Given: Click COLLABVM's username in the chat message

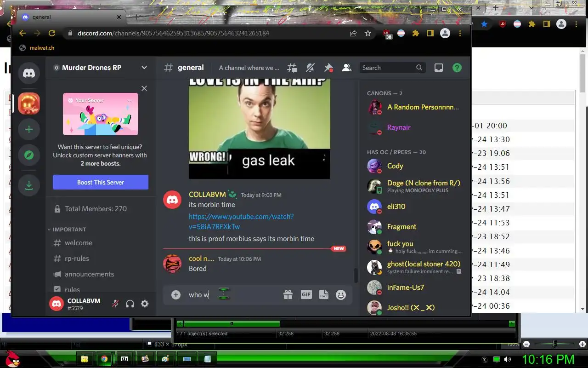Looking at the screenshot, I should tap(207, 195).
